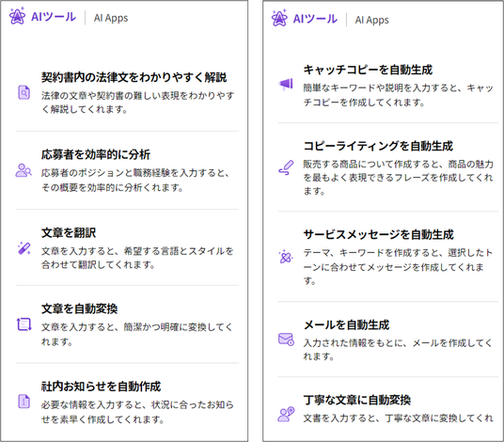Click the document search icon for 契約書内の法律文
The height and width of the screenshot is (442, 504).
24,92
